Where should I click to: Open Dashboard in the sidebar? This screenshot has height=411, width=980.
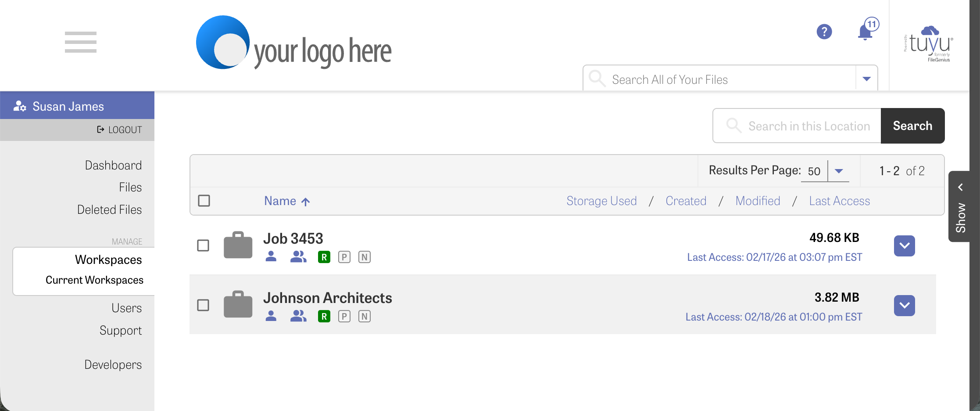click(x=113, y=166)
